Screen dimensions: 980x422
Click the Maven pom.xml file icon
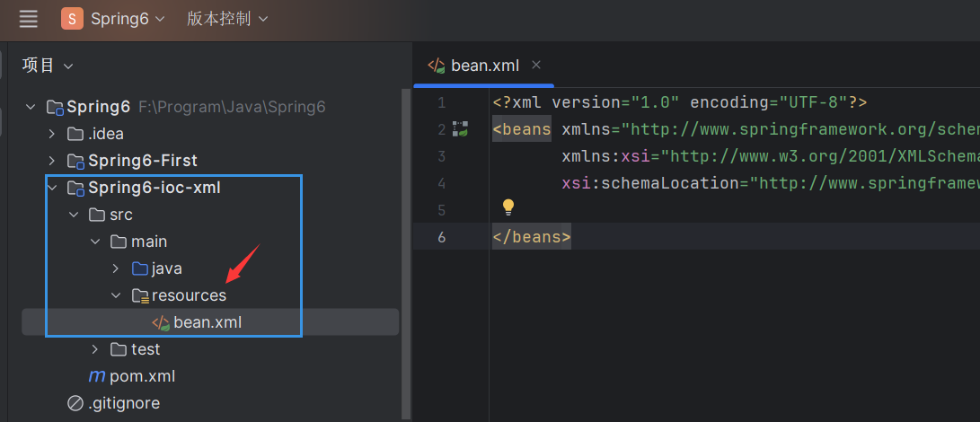97,376
